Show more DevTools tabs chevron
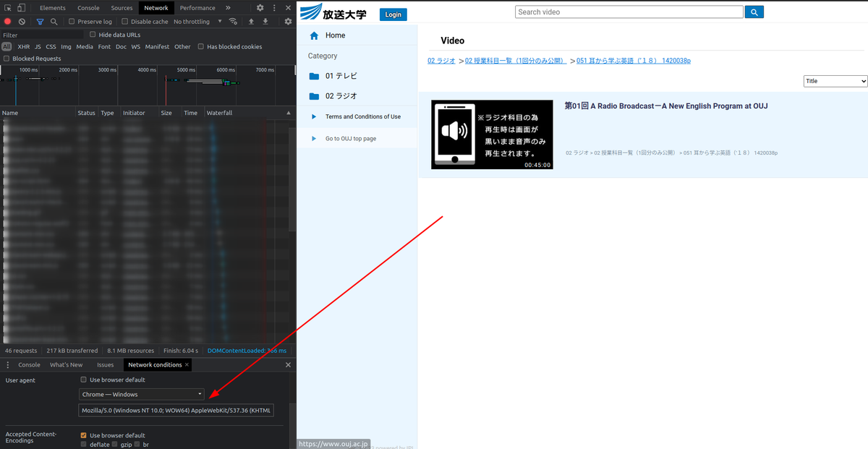 pos(229,8)
